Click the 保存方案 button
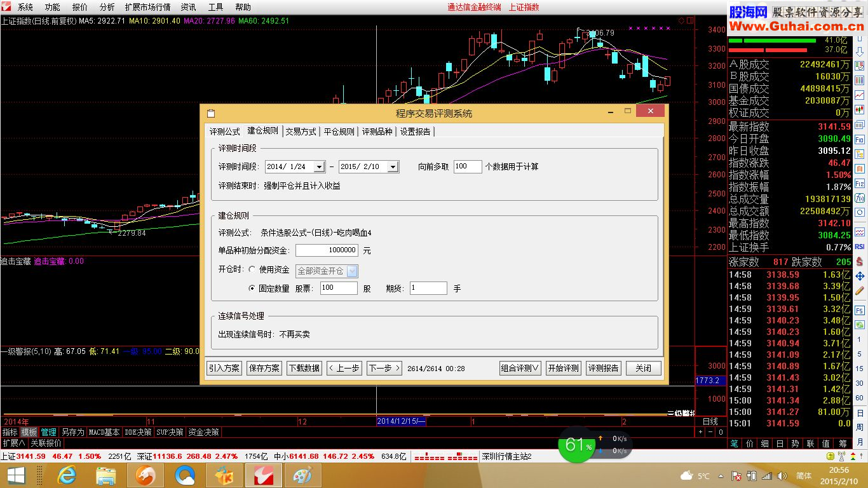This screenshot has width=868, height=488. tap(264, 368)
